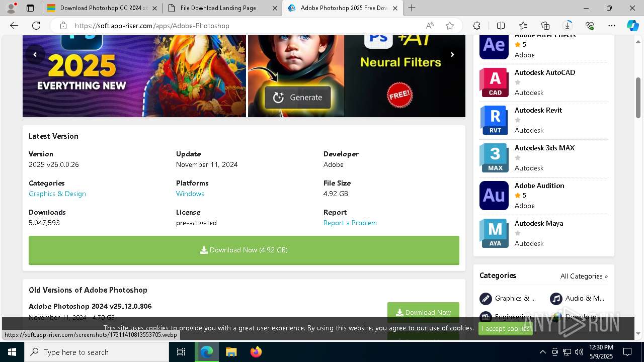Open Adobe After Effects app icon
This screenshot has height=362, width=644.
tap(494, 47)
